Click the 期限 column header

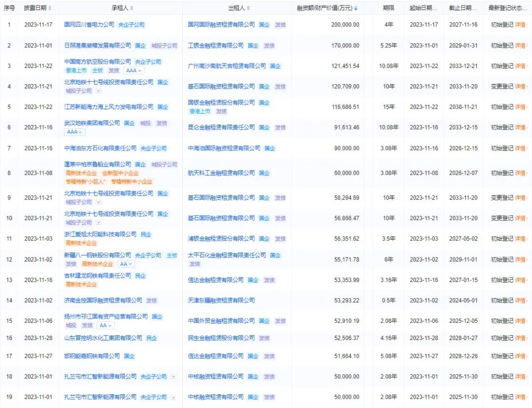coord(389,8)
